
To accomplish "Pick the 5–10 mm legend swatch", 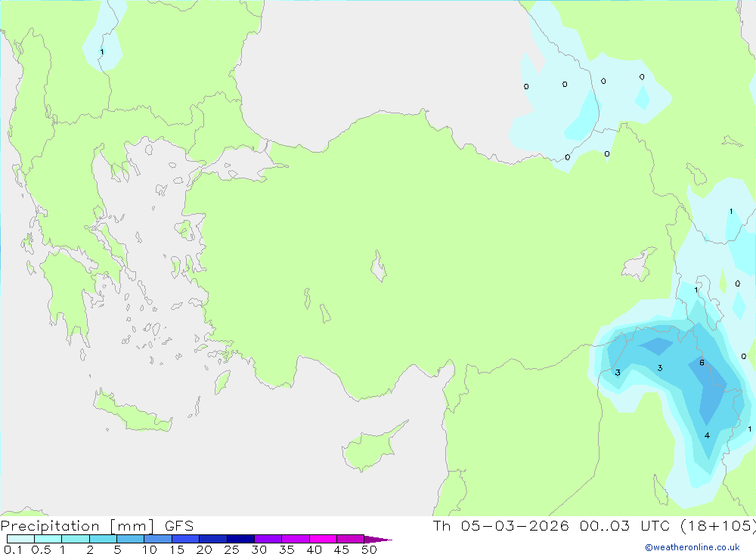I will tap(131, 539).
